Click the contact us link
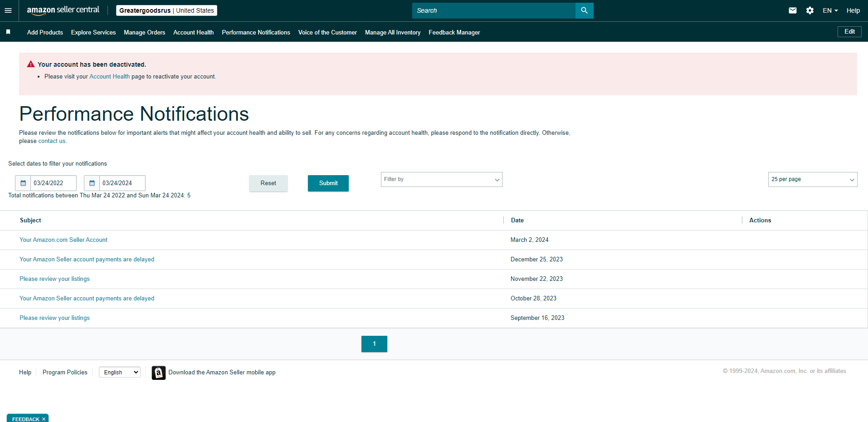The height and width of the screenshot is (422, 868). point(52,141)
